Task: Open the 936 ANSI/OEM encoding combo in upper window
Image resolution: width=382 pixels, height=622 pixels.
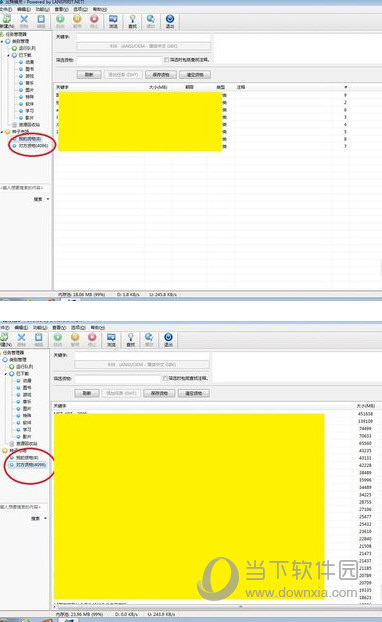Action: [x=144, y=46]
